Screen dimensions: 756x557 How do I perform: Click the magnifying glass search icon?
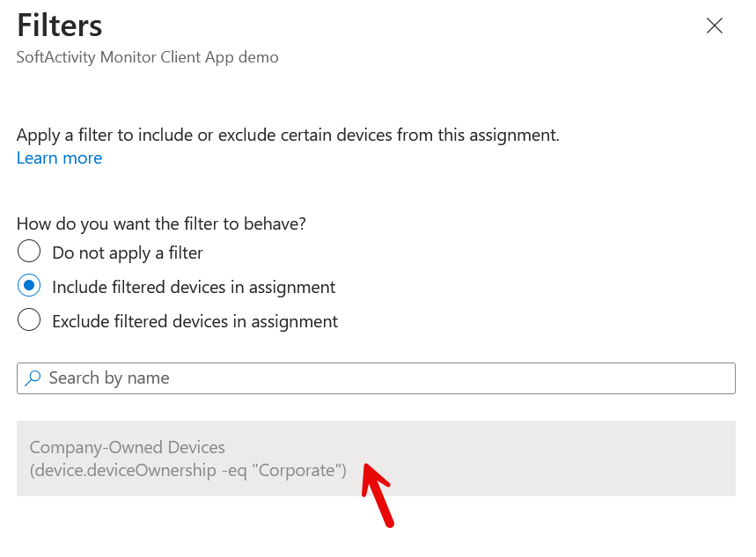33,378
